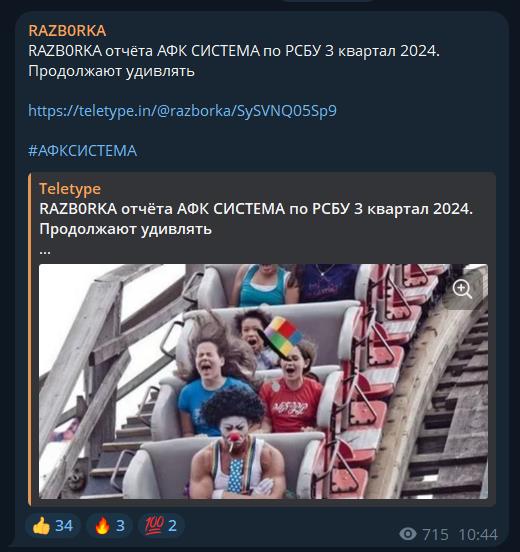Screen dimensions: 520x552
Task: Click the ellipsis below the preview description
Action: pyautogui.click(x=45, y=251)
